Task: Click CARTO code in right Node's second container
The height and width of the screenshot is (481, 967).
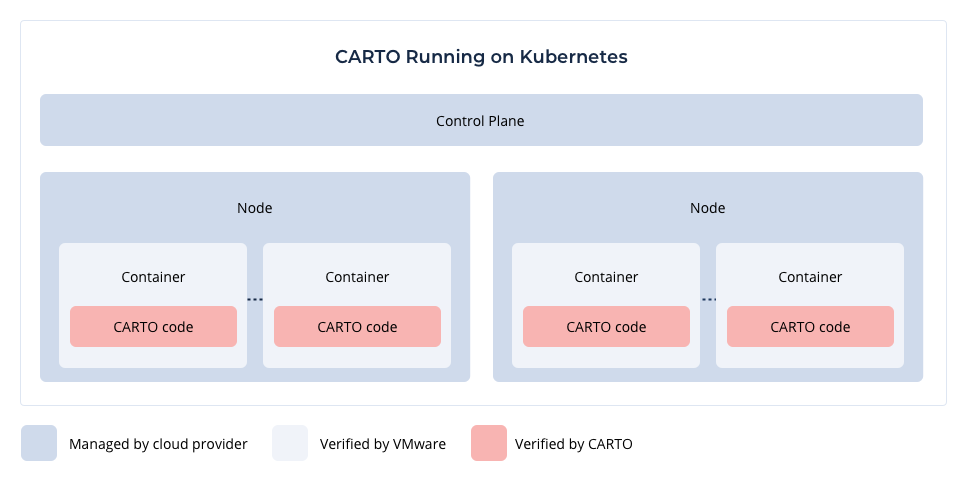Action: 810,327
